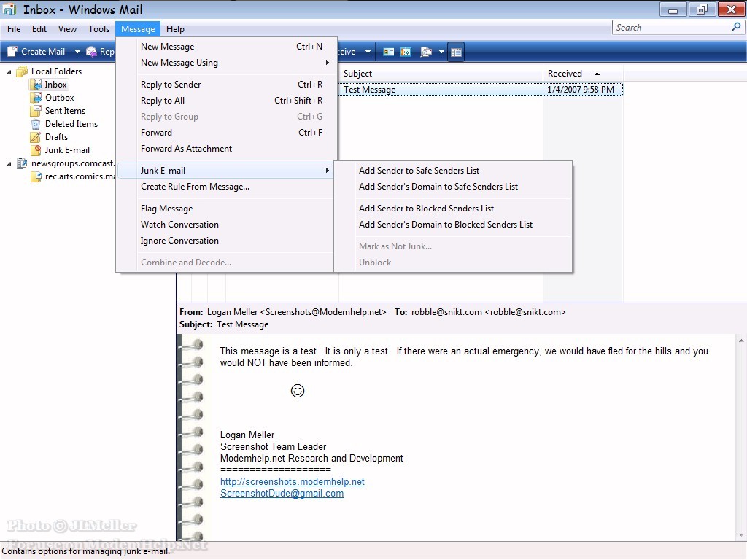Select the newsgroups.comcast server icon

pyautogui.click(x=22, y=163)
